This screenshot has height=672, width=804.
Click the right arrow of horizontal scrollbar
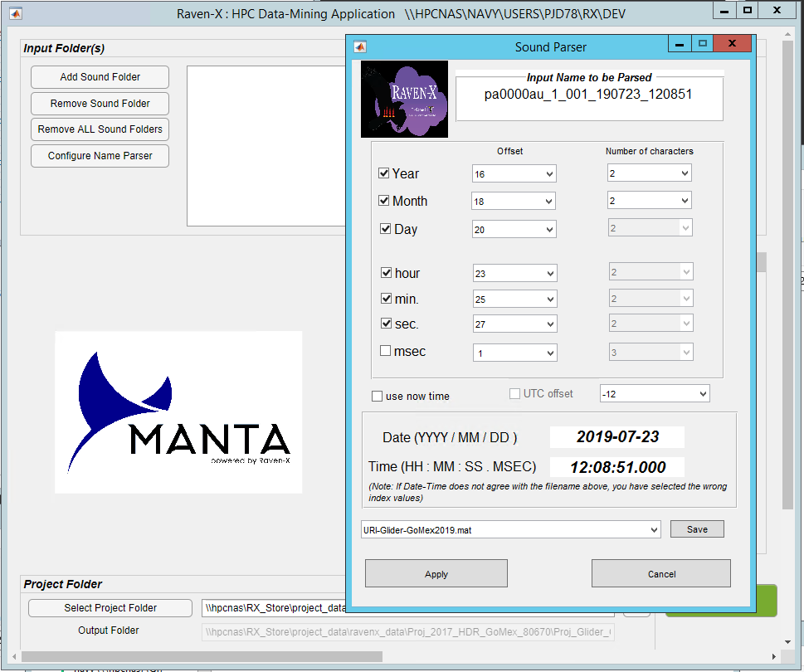click(774, 656)
